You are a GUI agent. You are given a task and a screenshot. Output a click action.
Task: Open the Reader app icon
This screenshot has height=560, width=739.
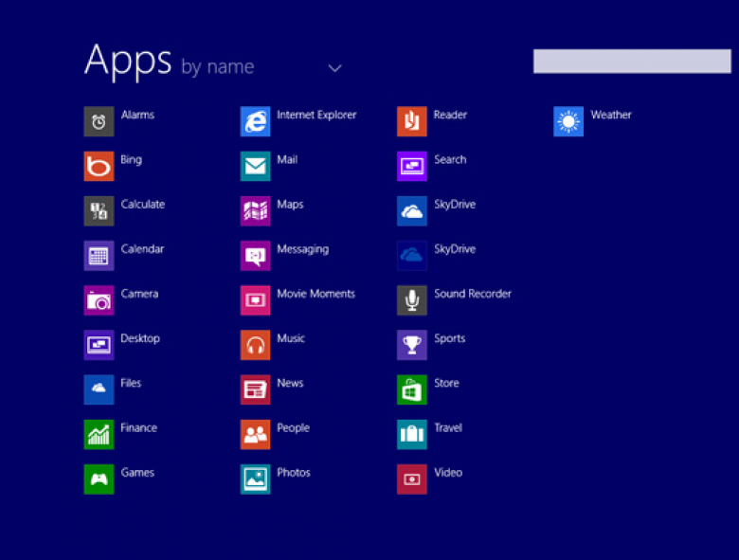coord(412,121)
